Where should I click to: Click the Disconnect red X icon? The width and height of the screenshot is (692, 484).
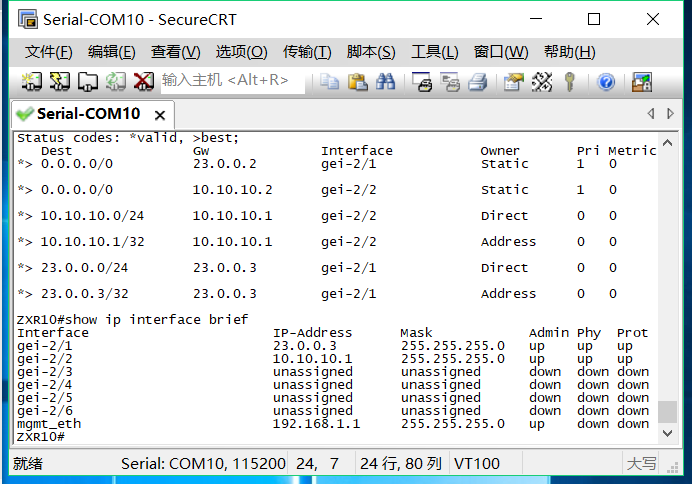pos(144,82)
